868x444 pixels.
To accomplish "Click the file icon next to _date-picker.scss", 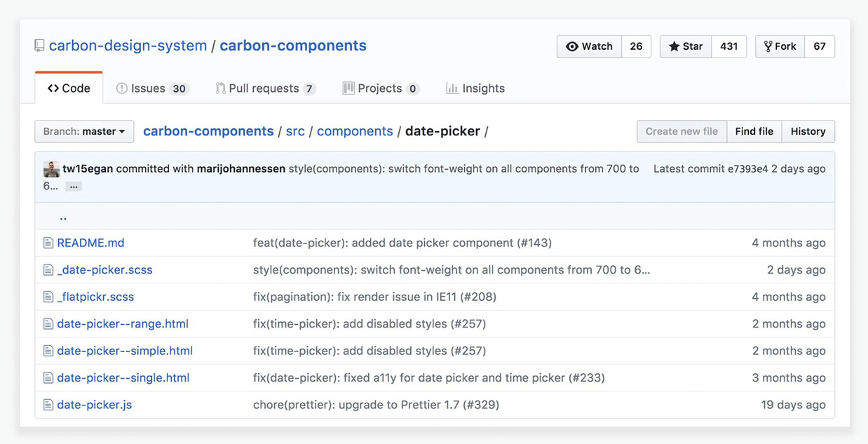I will pos(48,270).
